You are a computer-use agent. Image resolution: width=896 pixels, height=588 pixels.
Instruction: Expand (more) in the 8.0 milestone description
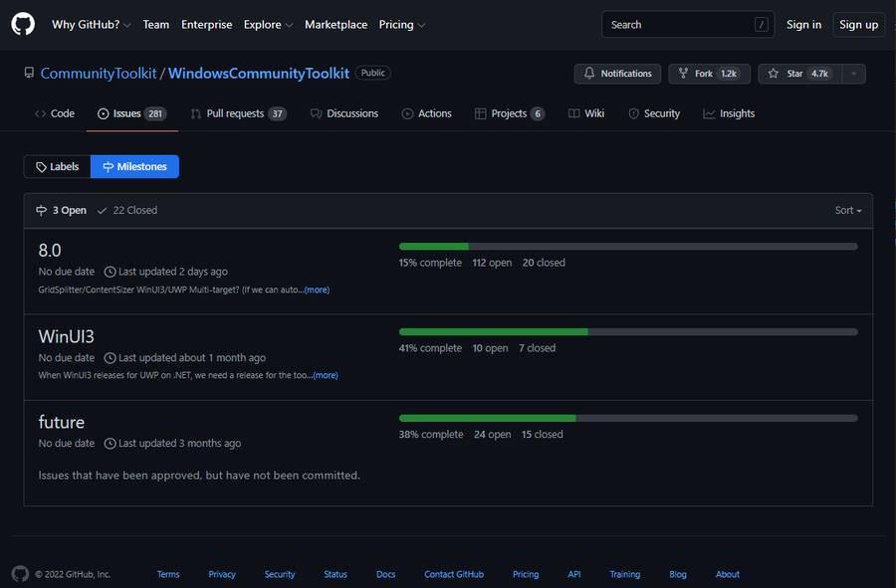pyautogui.click(x=317, y=290)
